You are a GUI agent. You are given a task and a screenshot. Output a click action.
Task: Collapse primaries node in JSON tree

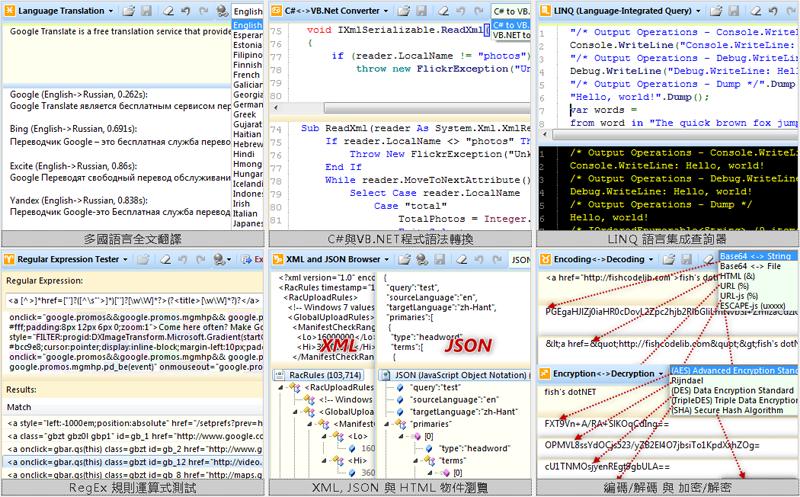tap(386, 424)
